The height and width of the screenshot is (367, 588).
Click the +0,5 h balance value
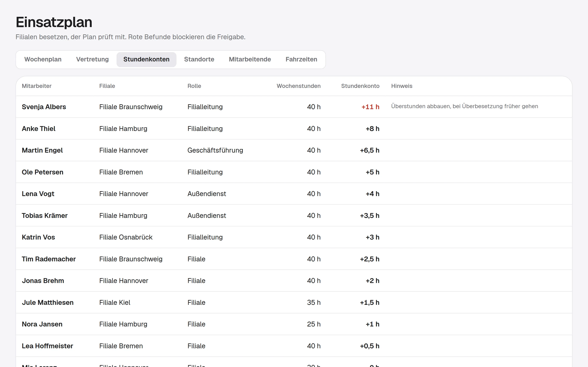[369, 346]
